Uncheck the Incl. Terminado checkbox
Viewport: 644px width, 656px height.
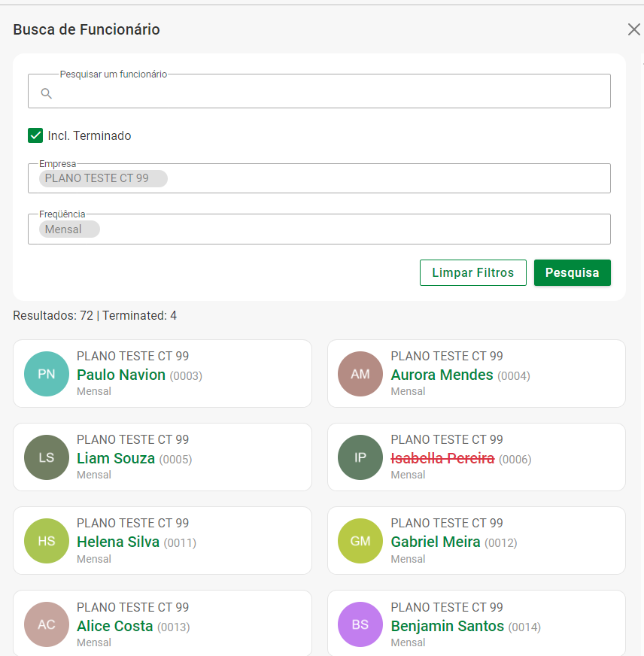(35, 135)
